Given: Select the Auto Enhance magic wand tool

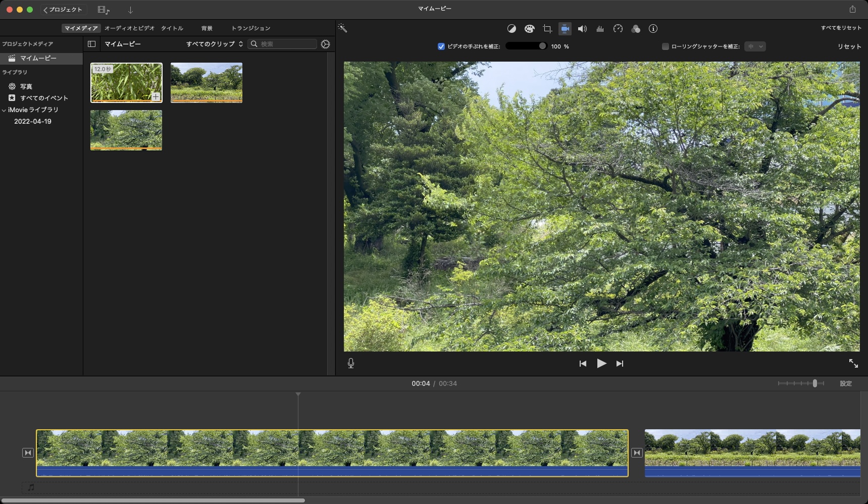Looking at the screenshot, I should (343, 28).
